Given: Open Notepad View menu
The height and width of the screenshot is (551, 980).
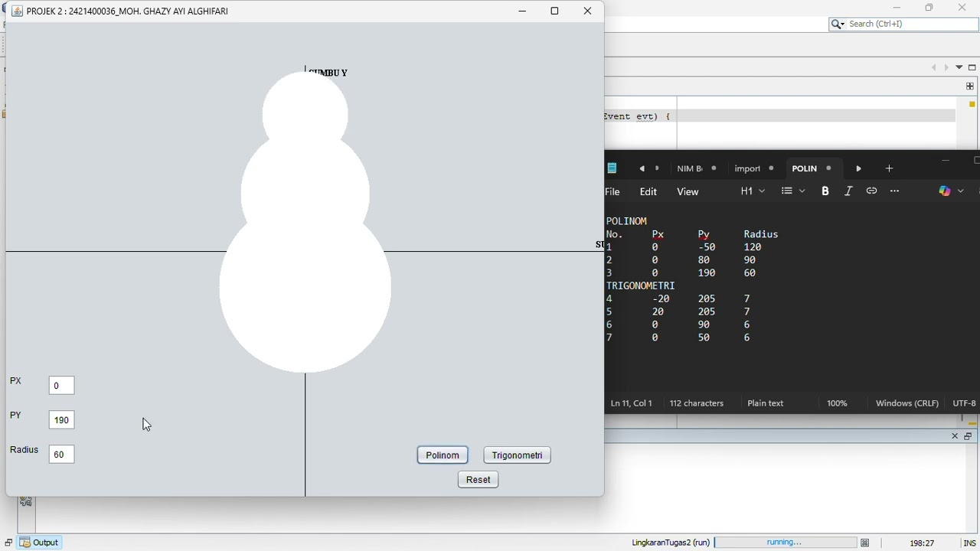Looking at the screenshot, I should 688,191.
